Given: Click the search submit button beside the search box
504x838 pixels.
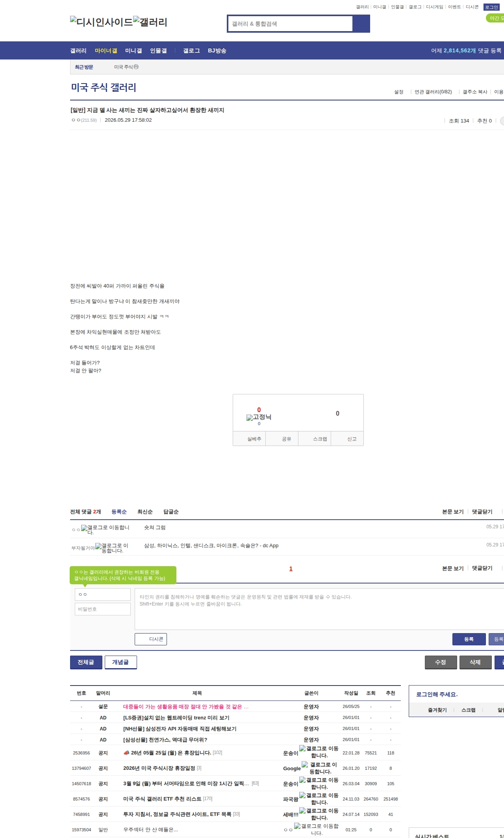Looking at the screenshot, I should coord(361,24).
